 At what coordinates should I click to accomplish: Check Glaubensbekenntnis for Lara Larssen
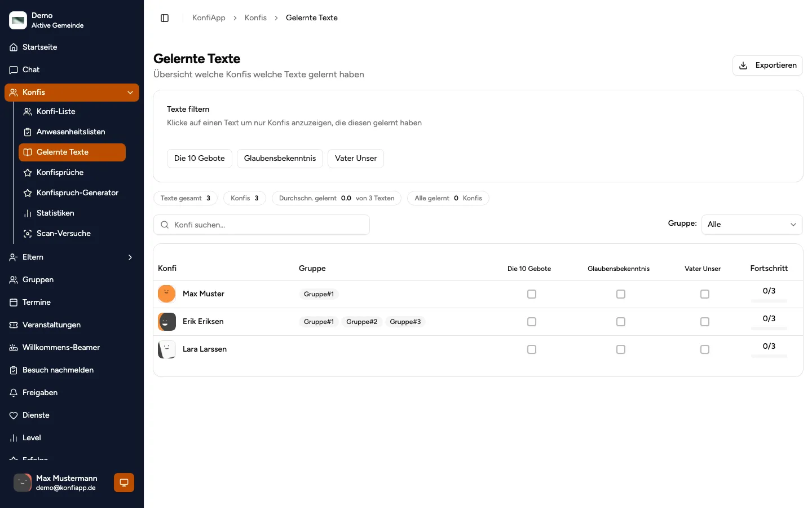tap(621, 349)
